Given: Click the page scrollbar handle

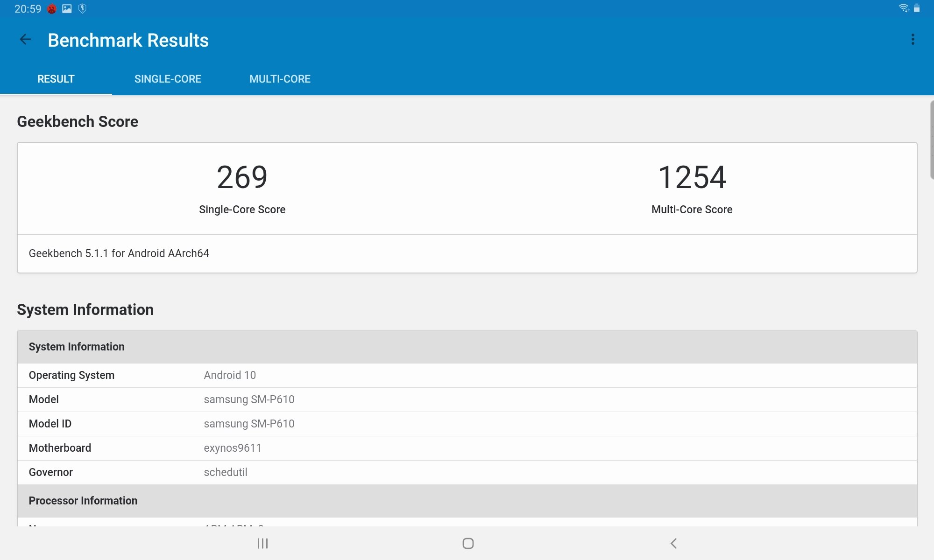Looking at the screenshot, I should 932,140.
